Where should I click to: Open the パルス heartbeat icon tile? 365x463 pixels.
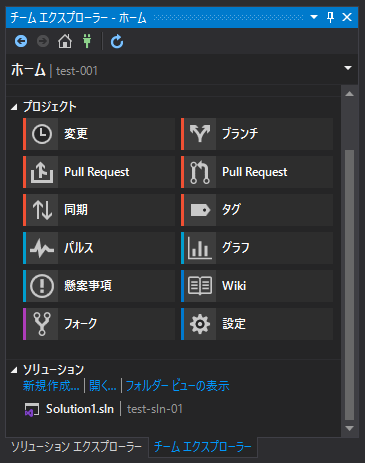click(x=99, y=248)
